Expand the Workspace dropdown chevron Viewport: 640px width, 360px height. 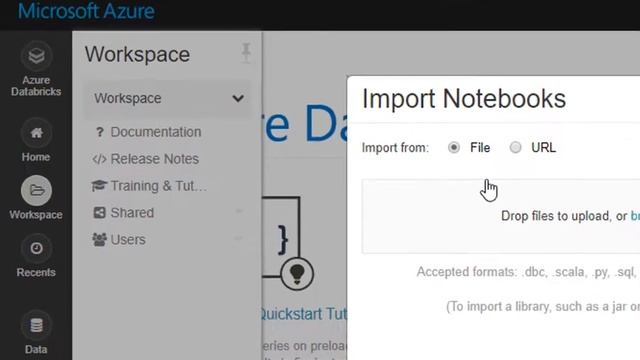238,98
